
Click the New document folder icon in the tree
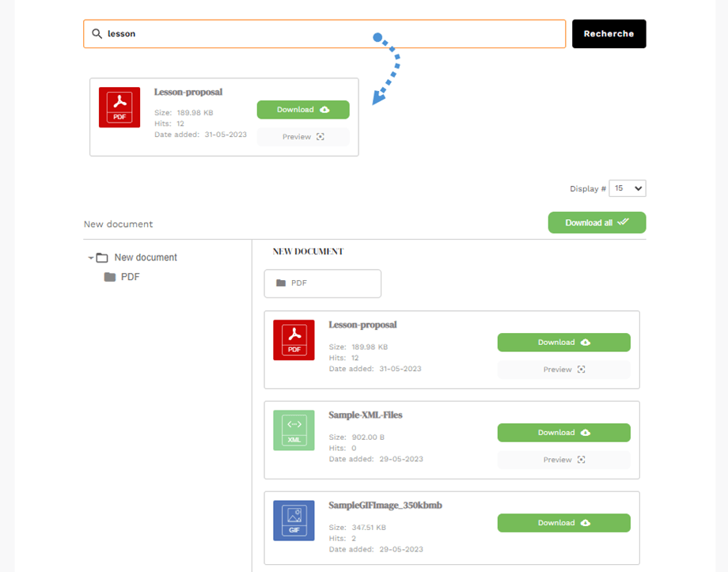tap(102, 258)
